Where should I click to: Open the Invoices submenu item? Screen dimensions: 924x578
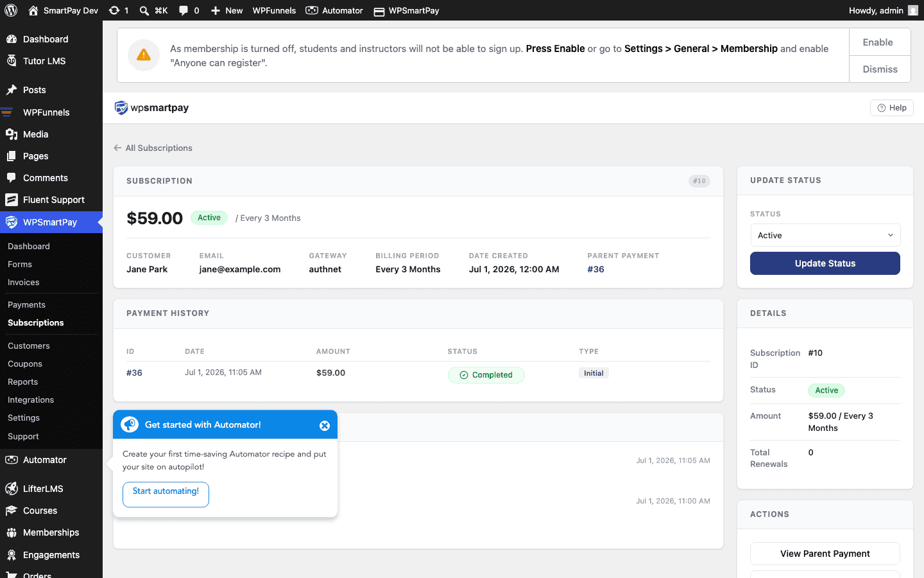click(24, 282)
